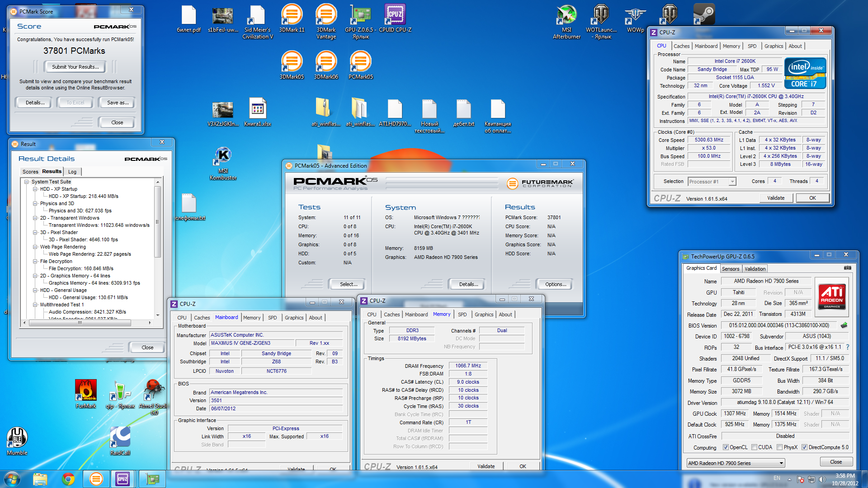This screenshot has height=488, width=868.
Task: Open Windows Explorer from the taskbar
Action: click(40, 479)
